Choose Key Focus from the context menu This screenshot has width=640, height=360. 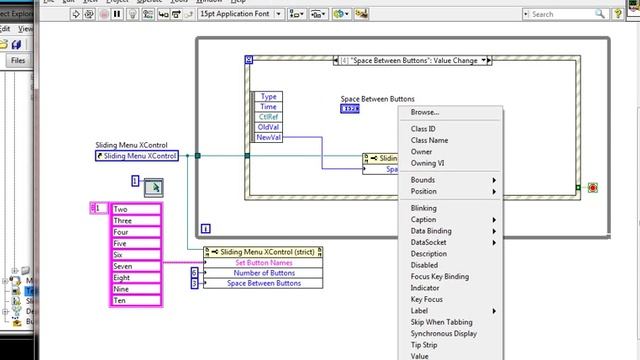tap(451, 300)
